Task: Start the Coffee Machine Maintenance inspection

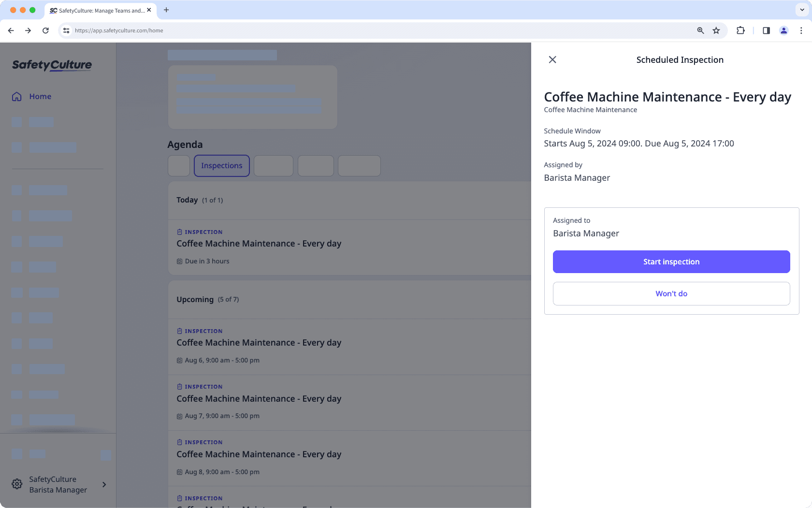Action: pos(671,261)
